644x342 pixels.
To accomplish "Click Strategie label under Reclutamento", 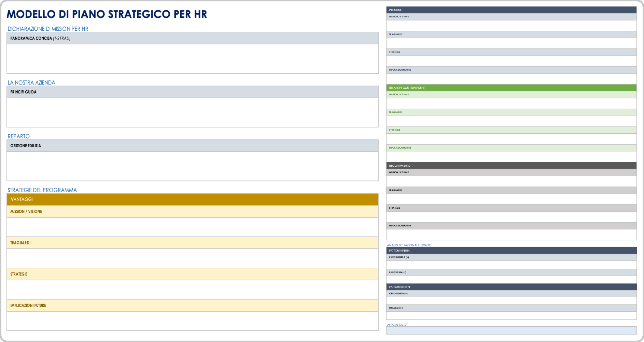I will (395, 208).
